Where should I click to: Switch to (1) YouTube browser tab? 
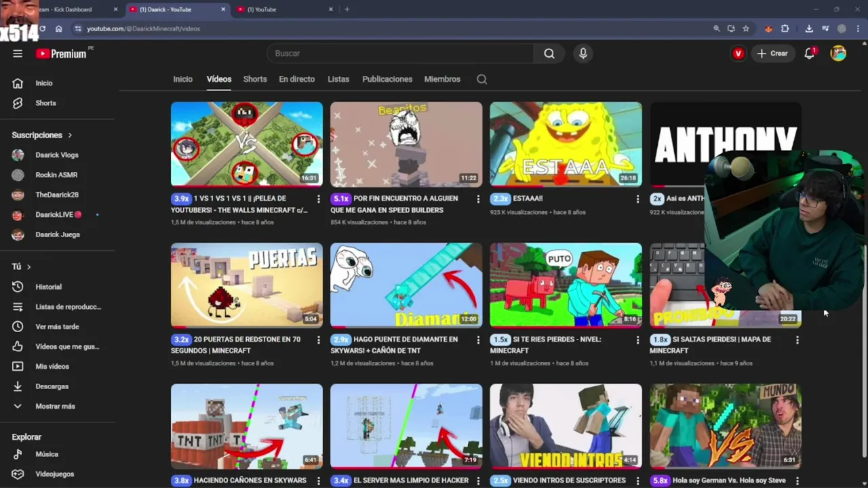click(x=285, y=9)
